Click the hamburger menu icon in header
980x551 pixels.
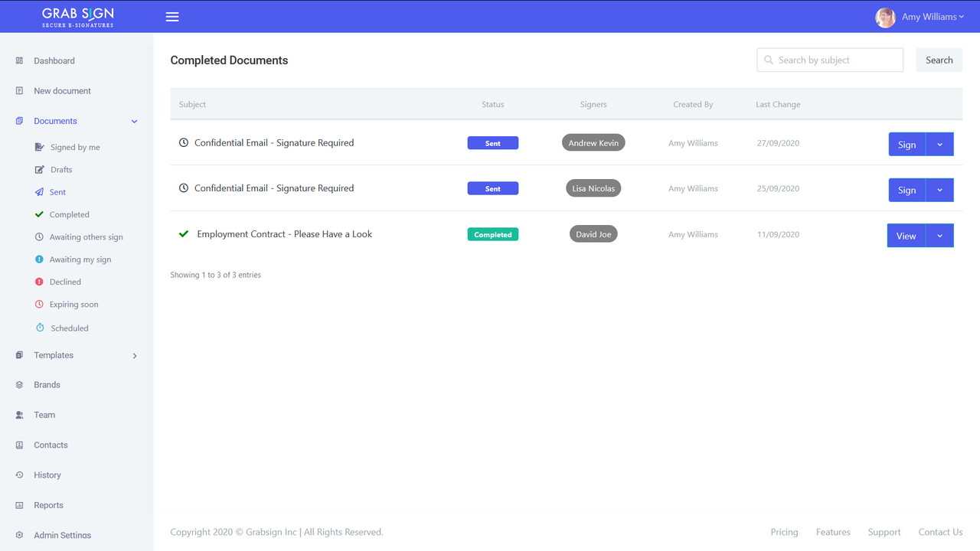point(172,17)
